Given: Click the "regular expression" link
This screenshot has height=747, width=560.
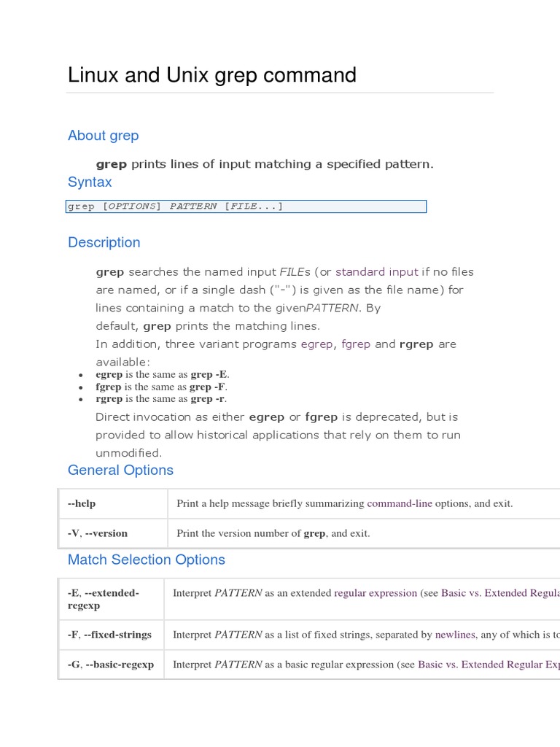Looking at the screenshot, I should pos(376,593).
